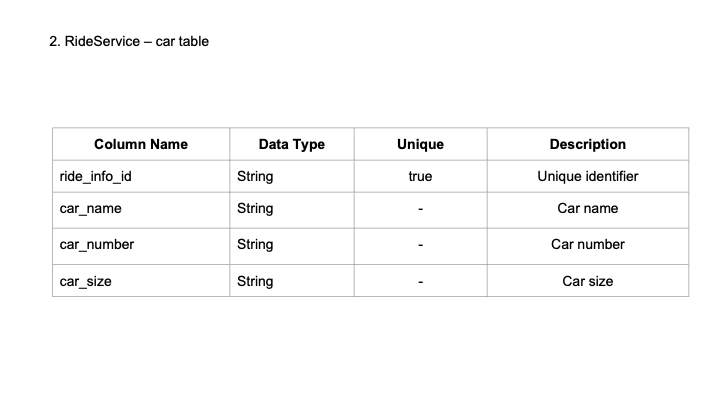
Task: Click the 'Unique identifier' description cell
Action: [588, 176]
